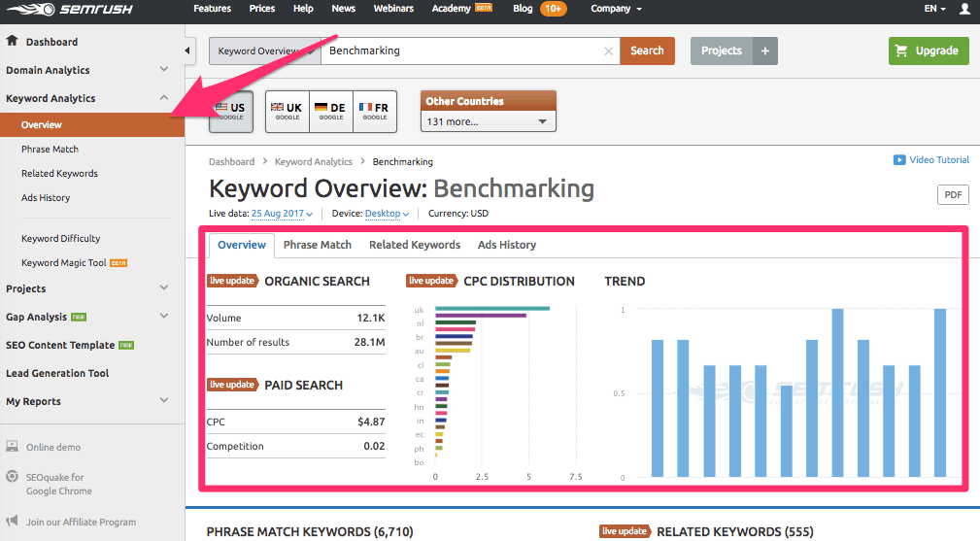
Task: Open the EN language dropdown
Action: click(935, 9)
